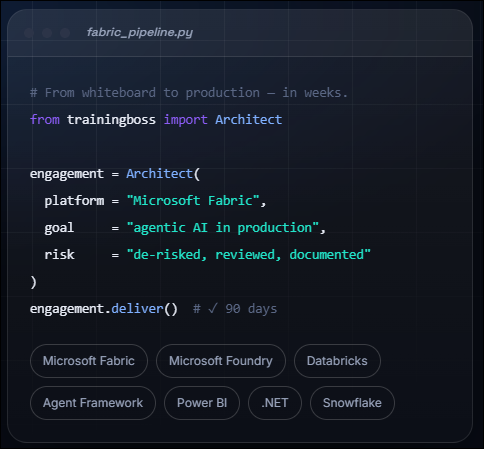Click the middle window dot in title bar
The height and width of the screenshot is (449, 484).
tap(47, 33)
